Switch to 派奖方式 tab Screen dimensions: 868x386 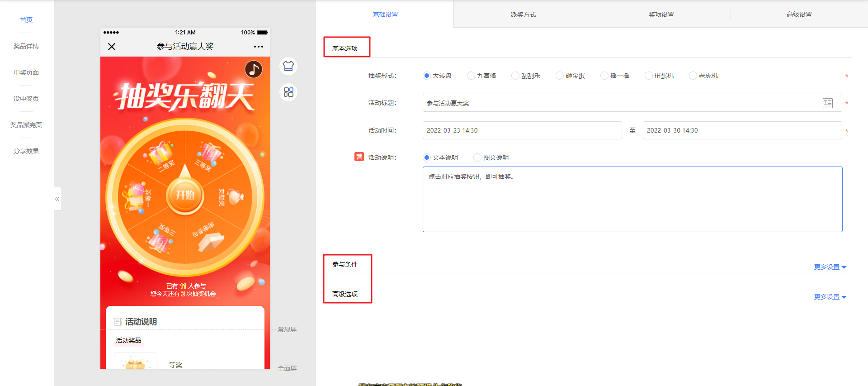tap(523, 14)
